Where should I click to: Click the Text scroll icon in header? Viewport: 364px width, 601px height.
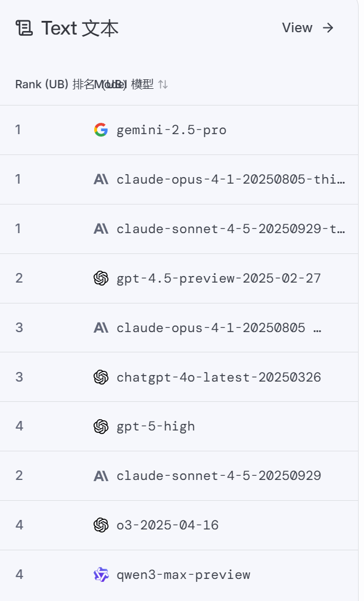(24, 28)
